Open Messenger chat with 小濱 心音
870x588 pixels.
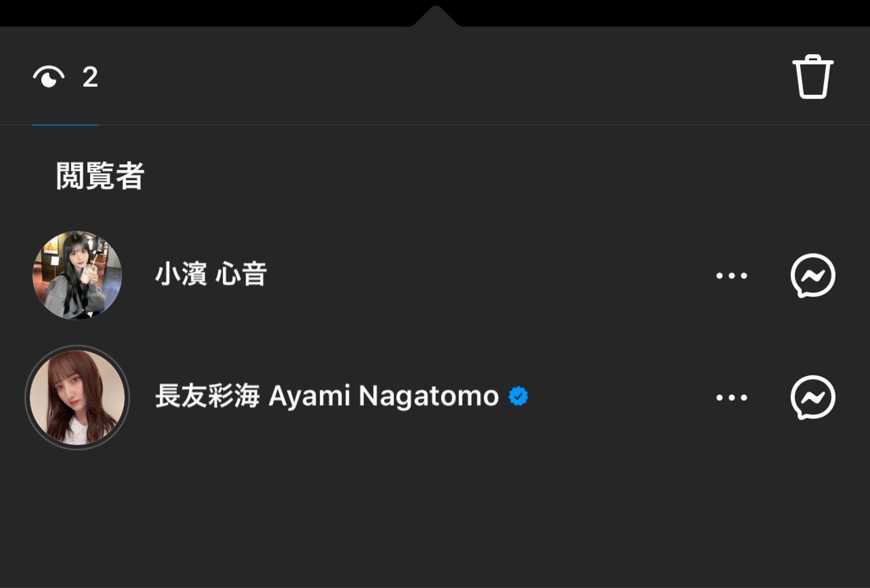(x=813, y=275)
